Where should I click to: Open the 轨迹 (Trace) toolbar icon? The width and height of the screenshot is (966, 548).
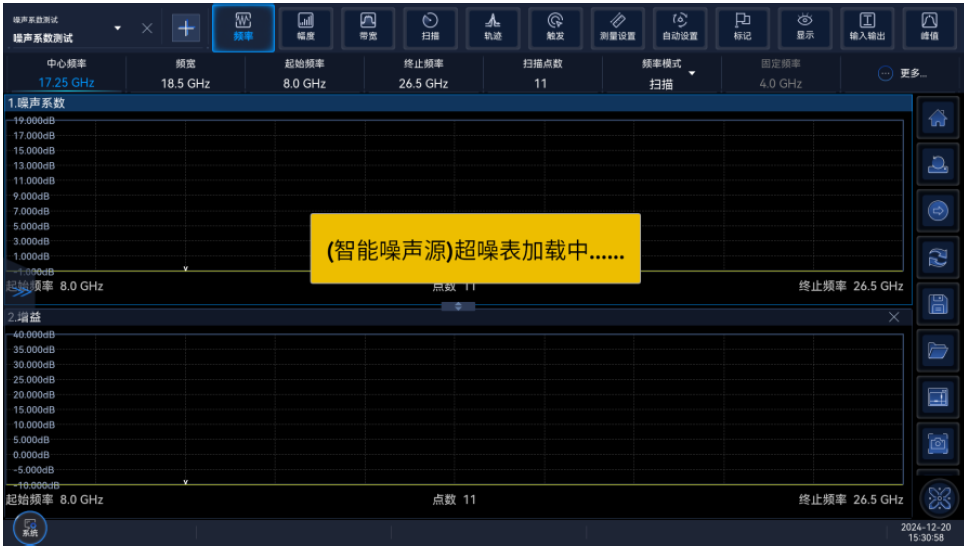tap(493, 27)
